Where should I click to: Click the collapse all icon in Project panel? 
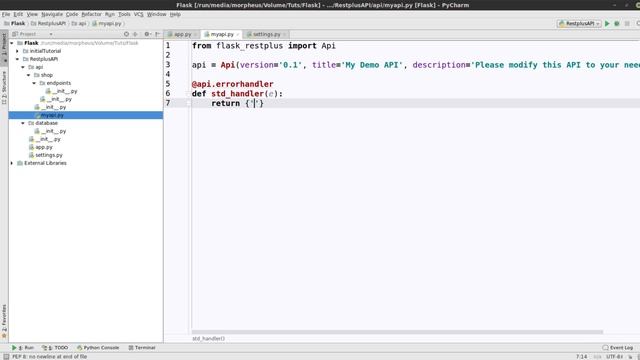[135, 34]
